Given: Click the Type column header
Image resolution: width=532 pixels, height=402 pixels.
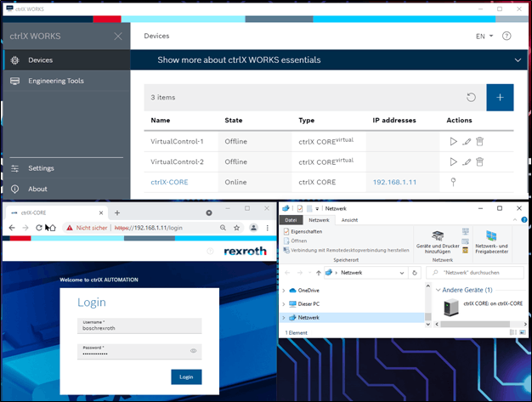Looking at the screenshot, I should click(x=307, y=121).
